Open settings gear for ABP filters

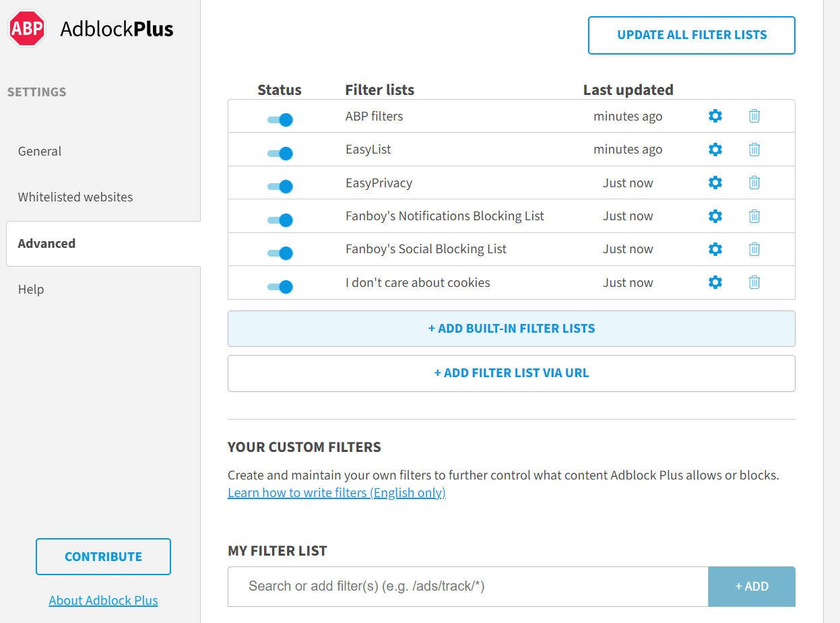(x=715, y=116)
